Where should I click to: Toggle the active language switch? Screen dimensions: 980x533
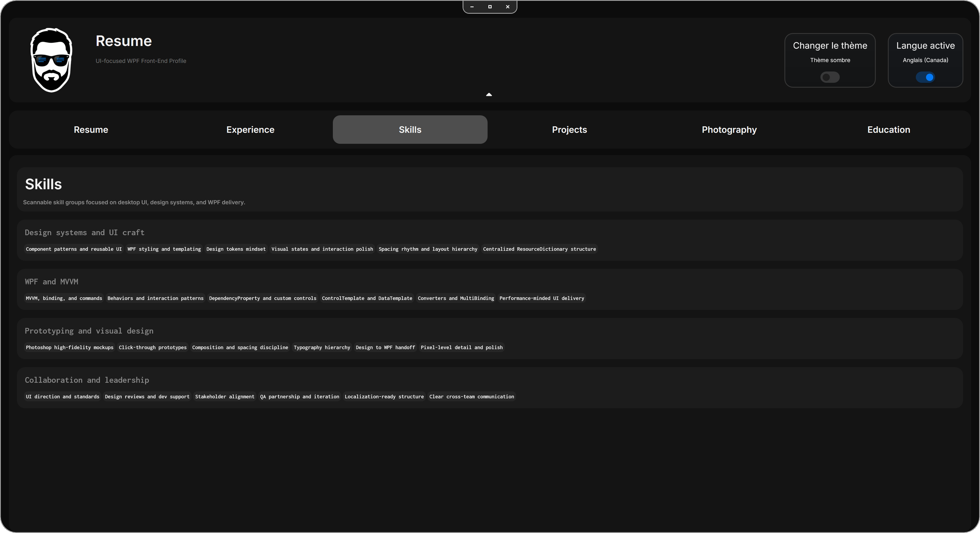pyautogui.click(x=925, y=77)
